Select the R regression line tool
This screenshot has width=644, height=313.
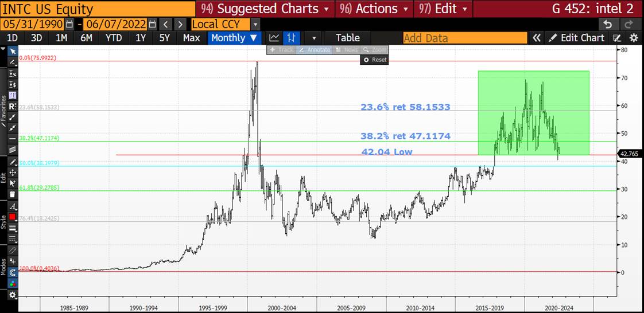[13, 106]
